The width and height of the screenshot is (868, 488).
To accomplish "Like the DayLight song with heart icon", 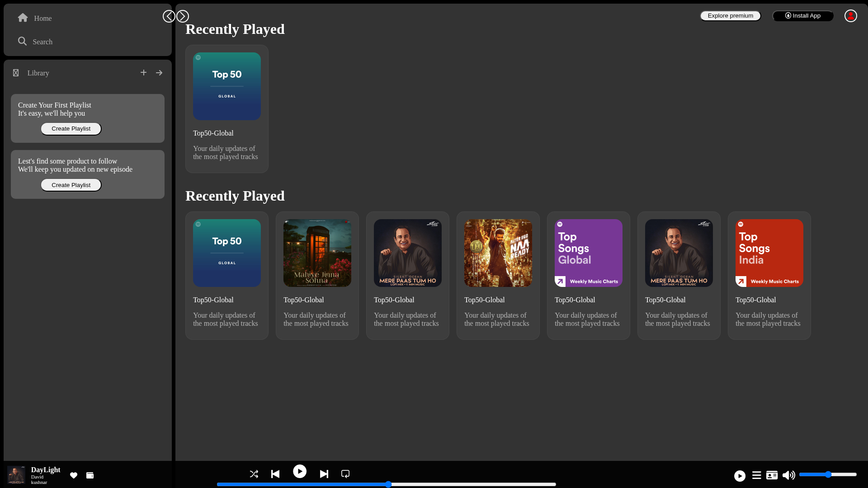I will point(74,475).
